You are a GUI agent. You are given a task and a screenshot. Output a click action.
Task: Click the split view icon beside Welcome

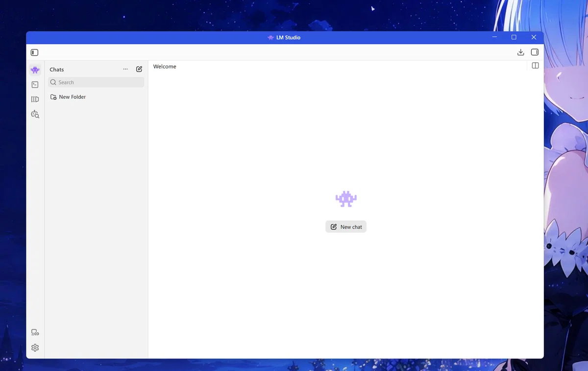[535, 66]
